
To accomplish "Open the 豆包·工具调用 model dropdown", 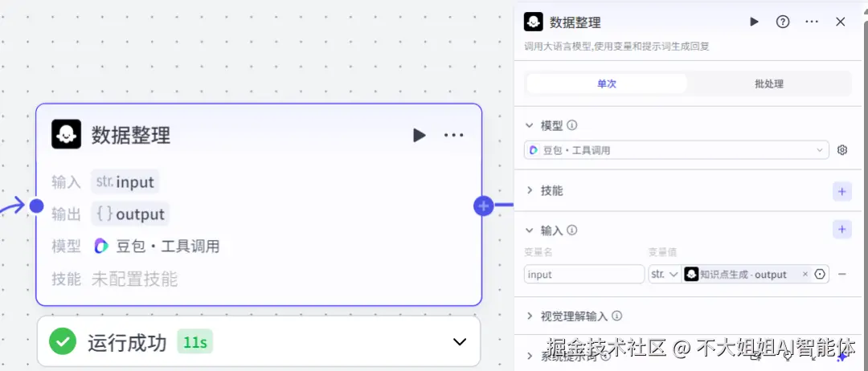I will click(677, 150).
